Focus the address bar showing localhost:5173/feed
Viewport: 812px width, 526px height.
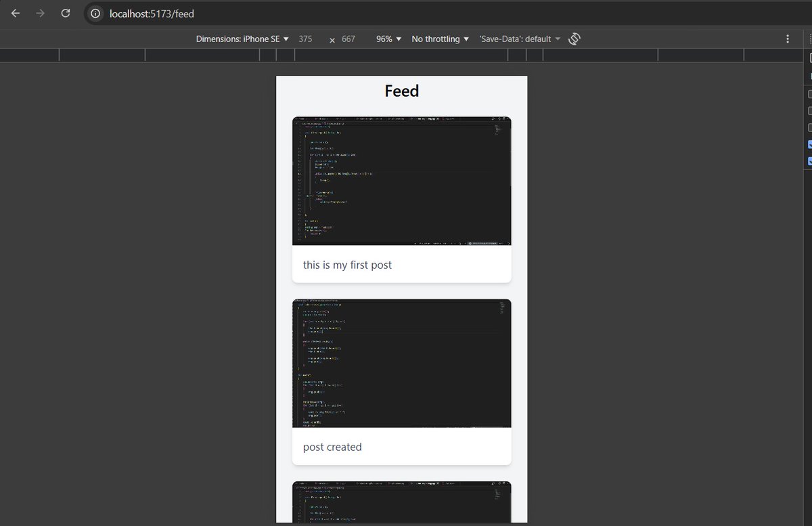tap(447, 14)
